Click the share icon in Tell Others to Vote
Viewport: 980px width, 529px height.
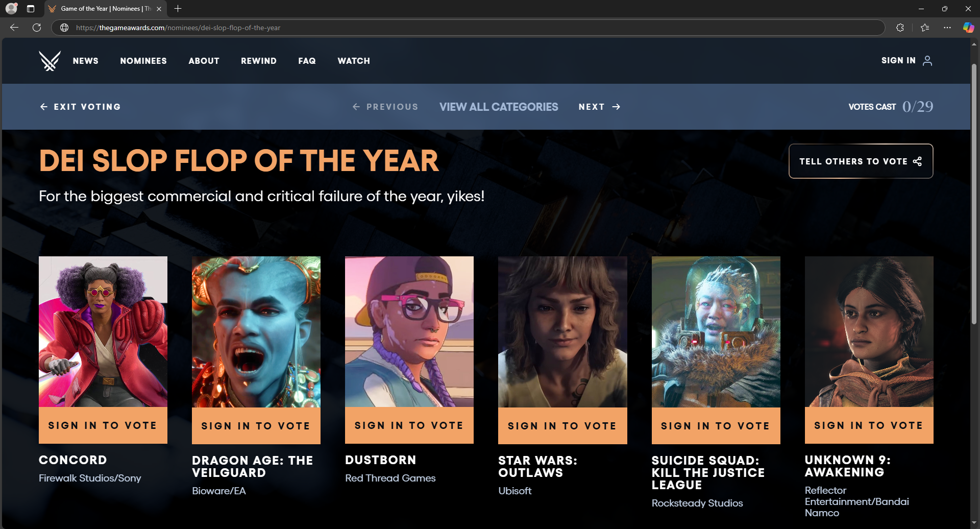click(x=917, y=161)
